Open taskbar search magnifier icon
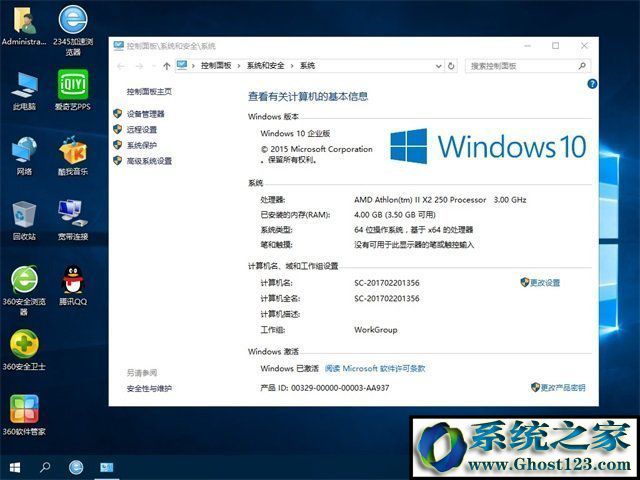This screenshot has width=640, height=480. point(45,467)
